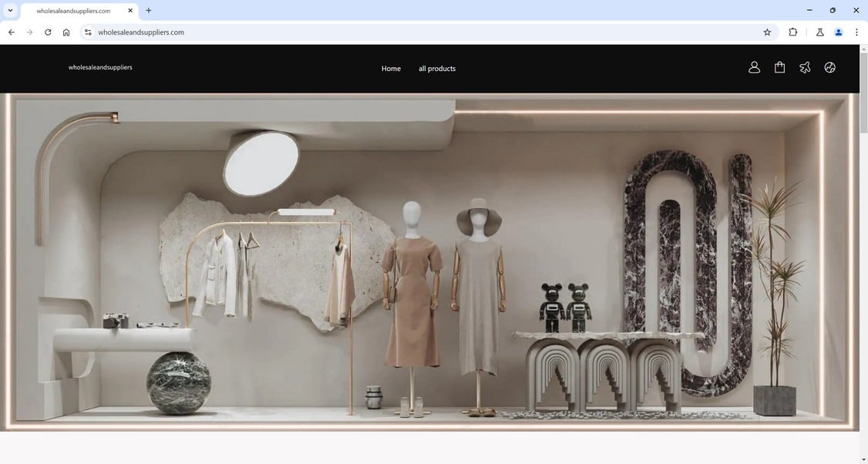868x464 pixels.
Task: Open the all products page
Action: (x=437, y=69)
